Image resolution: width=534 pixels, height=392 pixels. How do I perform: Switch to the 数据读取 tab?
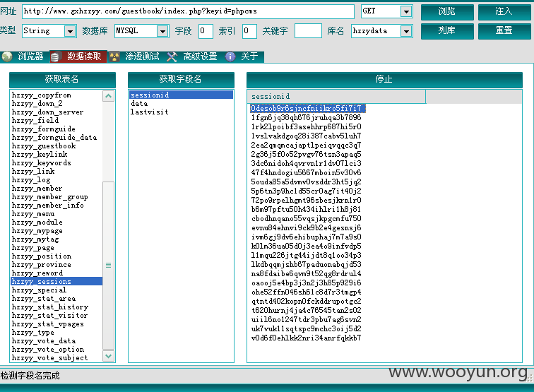(78, 57)
